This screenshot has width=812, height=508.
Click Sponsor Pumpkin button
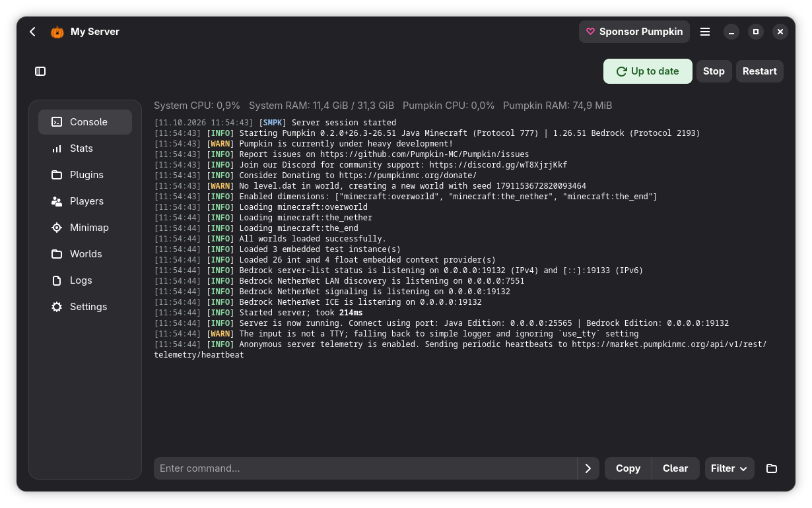point(634,32)
